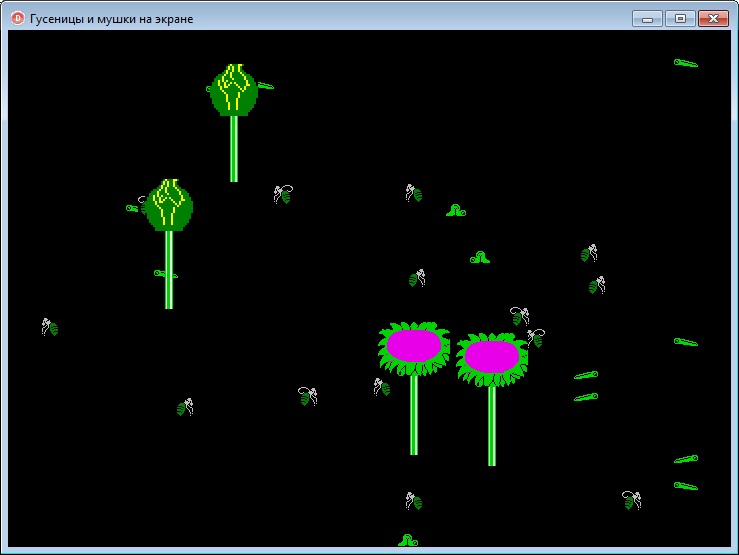This screenshot has width=739, height=555.
Task: Click the fly just left of the left sunflower stem
Action: (x=382, y=387)
